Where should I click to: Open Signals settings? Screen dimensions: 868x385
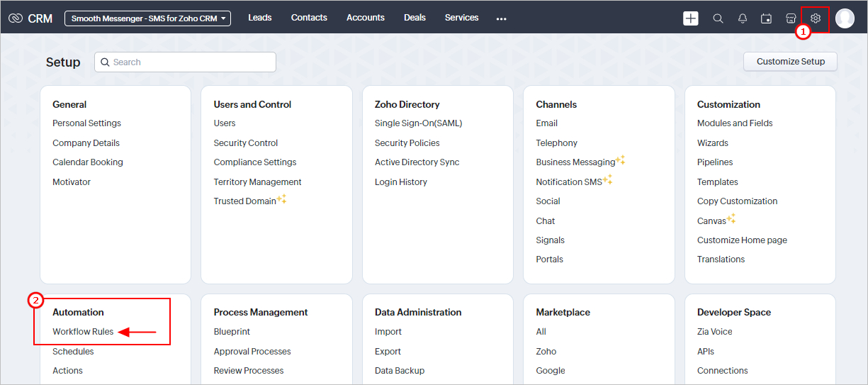click(x=551, y=240)
